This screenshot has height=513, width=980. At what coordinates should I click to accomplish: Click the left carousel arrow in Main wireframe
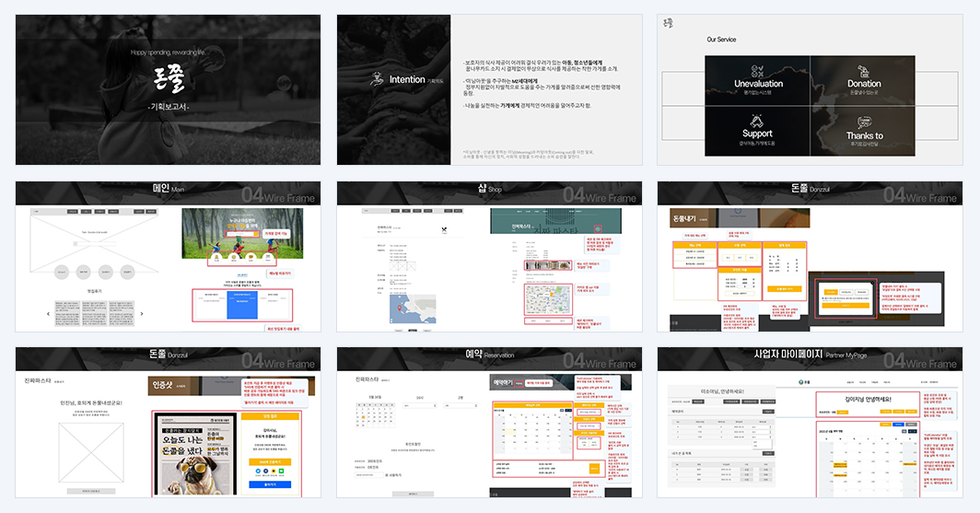tap(48, 314)
